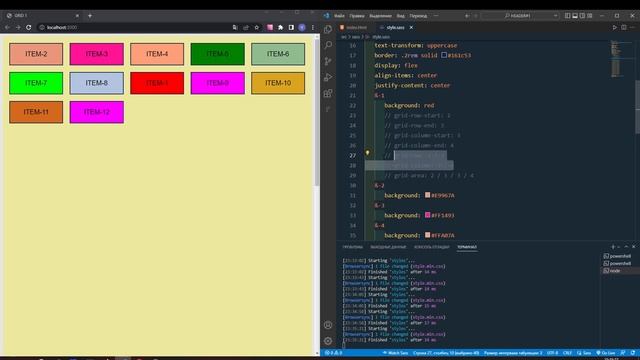Click the pink extension icon in browser toolbar
640x360 pixels.
(x=270, y=27)
